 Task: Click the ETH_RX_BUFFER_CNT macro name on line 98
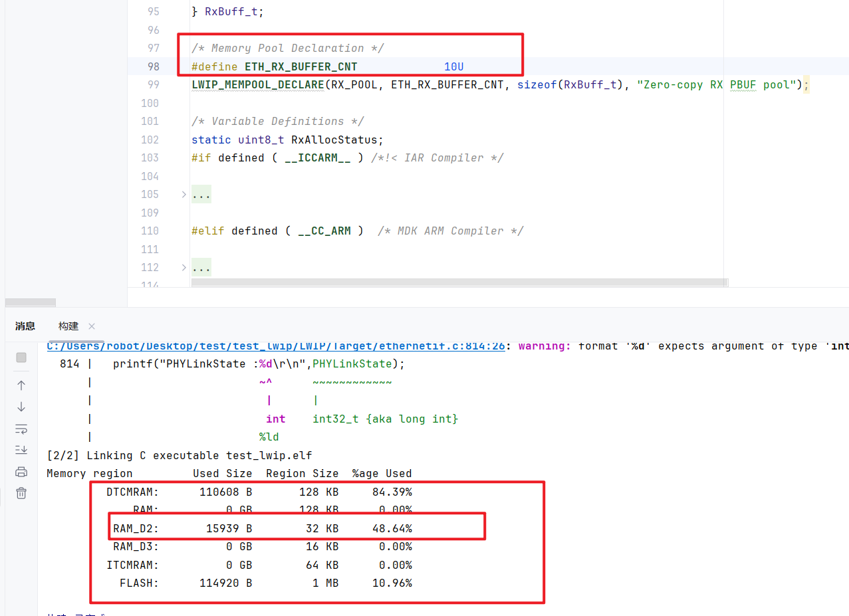click(301, 66)
